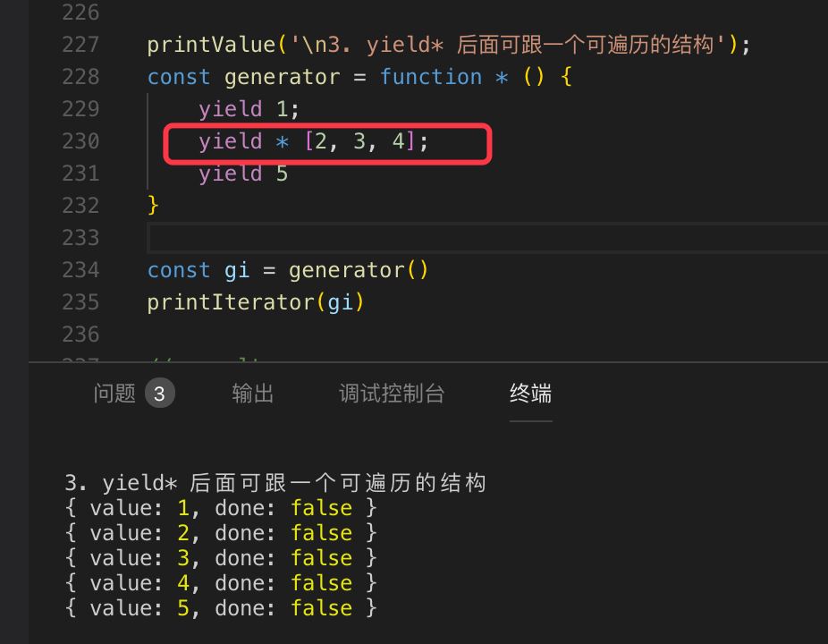
Task: Click the function keyword on line 228
Action: pos(430,77)
